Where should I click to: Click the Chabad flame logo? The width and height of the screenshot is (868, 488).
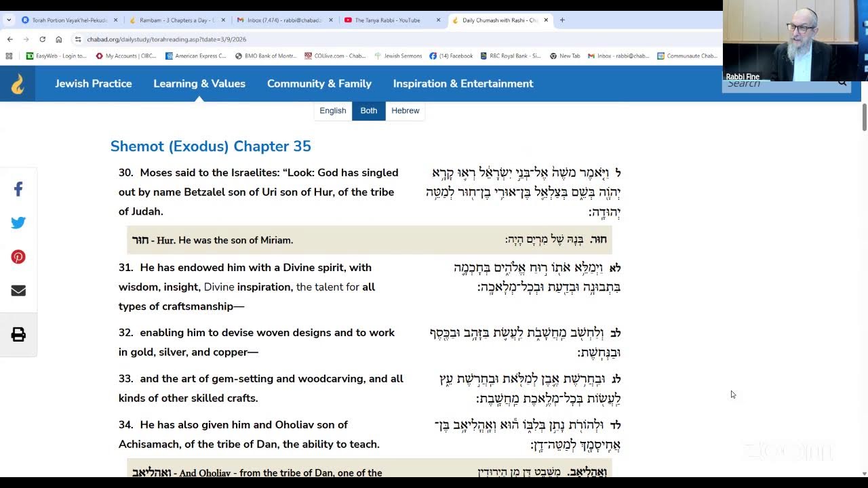[18, 84]
